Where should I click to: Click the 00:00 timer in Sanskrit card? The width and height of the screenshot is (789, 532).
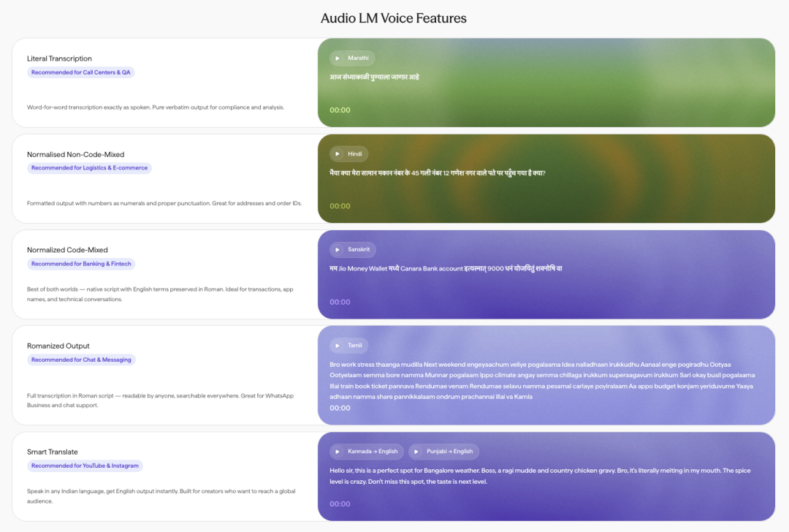[340, 302]
